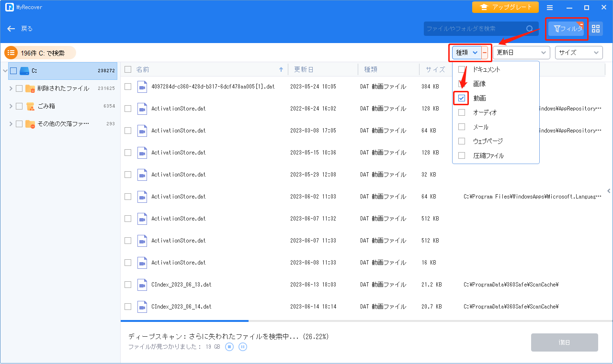
Task: Click the 戻る back label
Action: (x=26, y=29)
